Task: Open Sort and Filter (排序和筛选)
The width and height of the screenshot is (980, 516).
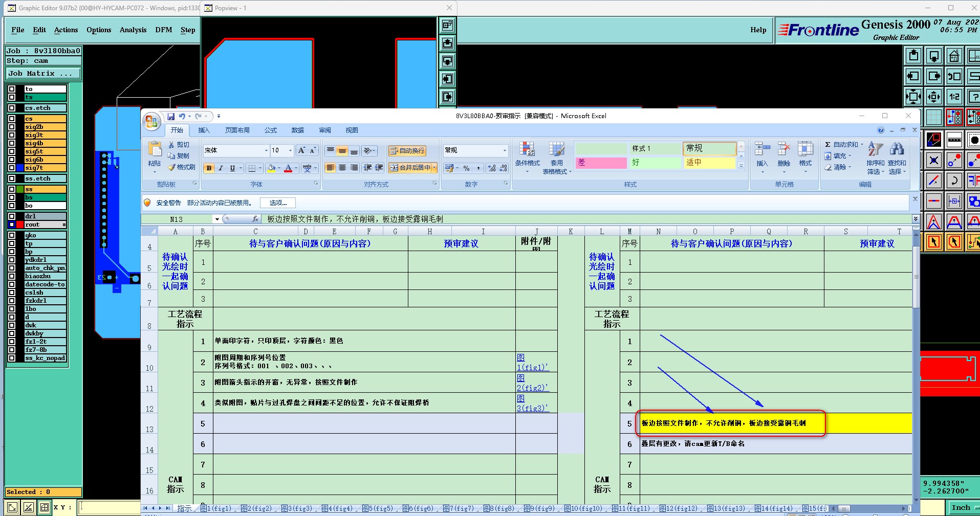Action: pyautogui.click(x=875, y=158)
